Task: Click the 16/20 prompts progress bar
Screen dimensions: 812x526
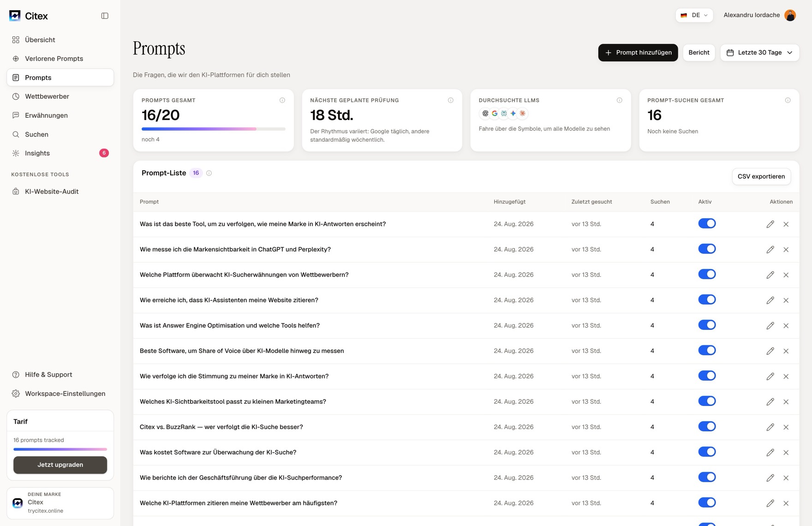Action: tap(213, 129)
